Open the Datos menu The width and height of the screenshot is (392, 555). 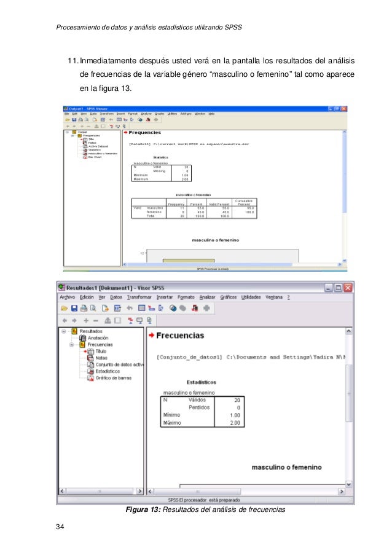[116, 297]
